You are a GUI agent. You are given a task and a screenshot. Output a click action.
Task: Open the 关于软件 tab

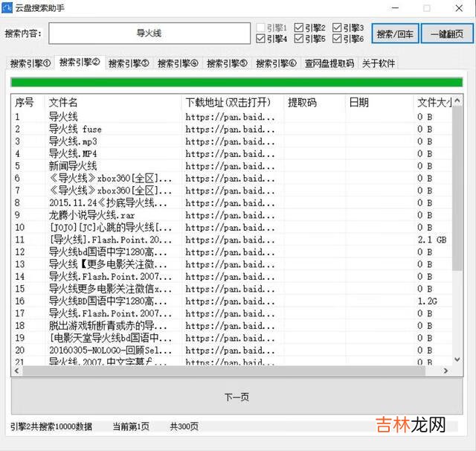[378, 63]
